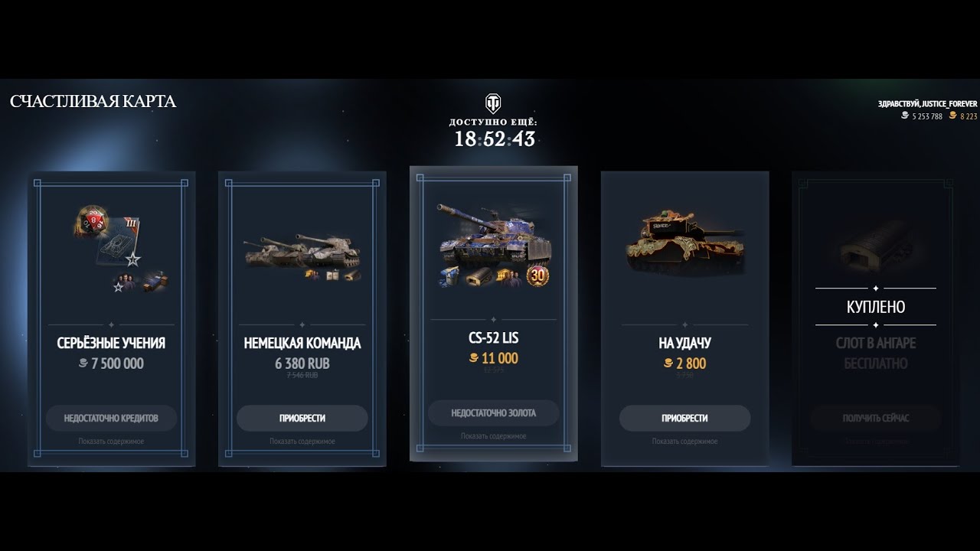Click the username JUSTICE_FOREVER greeting
980x551 pixels.
tap(927, 104)
